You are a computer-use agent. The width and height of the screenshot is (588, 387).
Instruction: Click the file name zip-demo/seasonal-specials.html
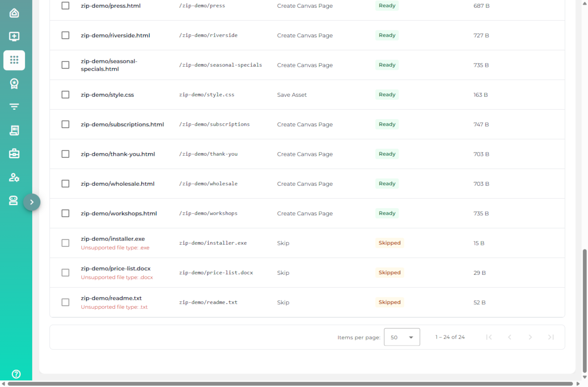pos(109,65)
